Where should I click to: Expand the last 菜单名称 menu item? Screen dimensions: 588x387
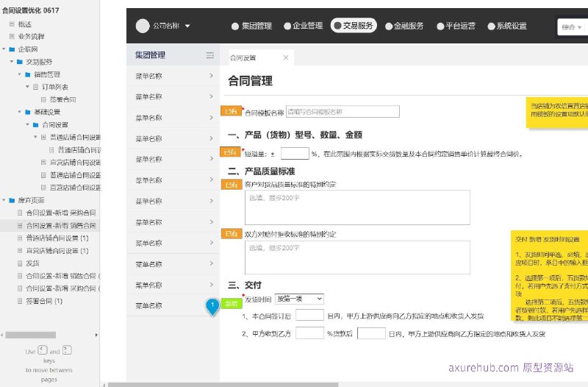(173, 305)
